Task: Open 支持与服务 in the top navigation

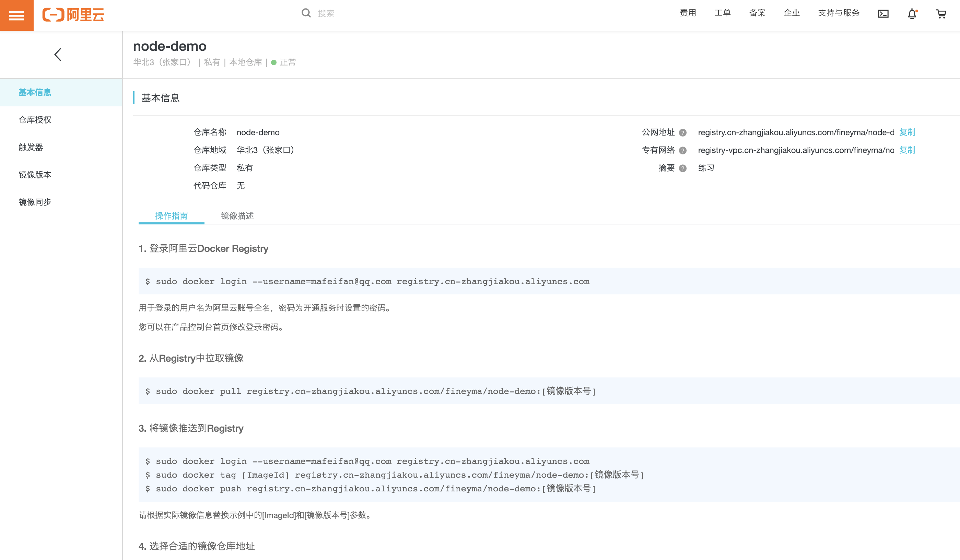Action: 839,13
